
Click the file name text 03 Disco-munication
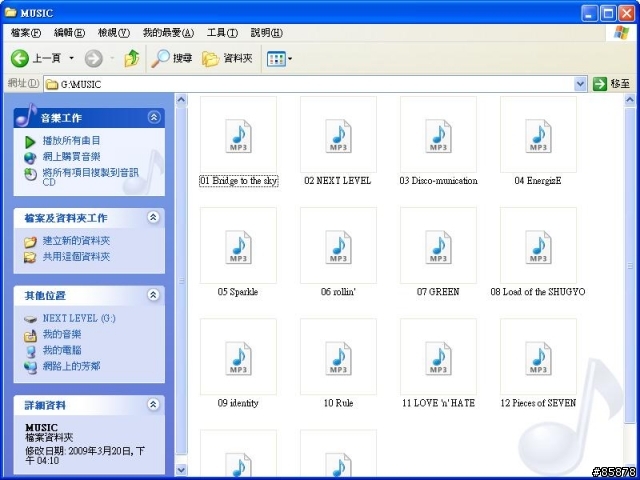pyautogui.click(x=438, y=181)
